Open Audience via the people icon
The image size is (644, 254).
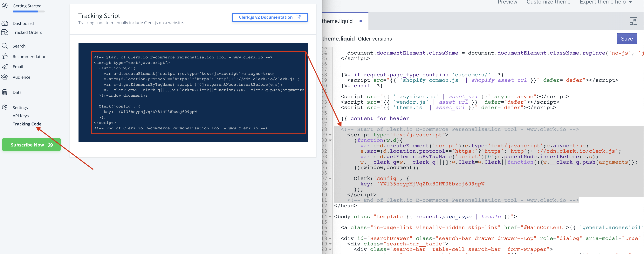pyautogui.click(x=5, y=77)
